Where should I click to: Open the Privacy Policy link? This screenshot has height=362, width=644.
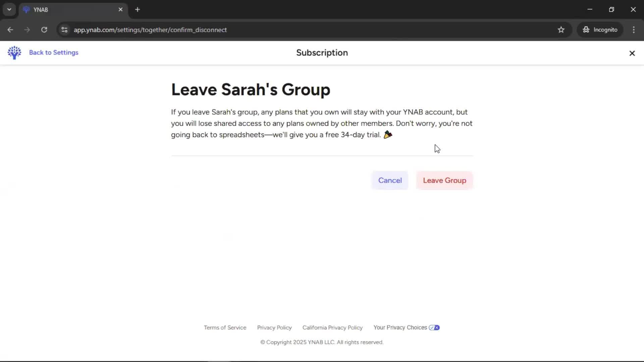point(274,327)
